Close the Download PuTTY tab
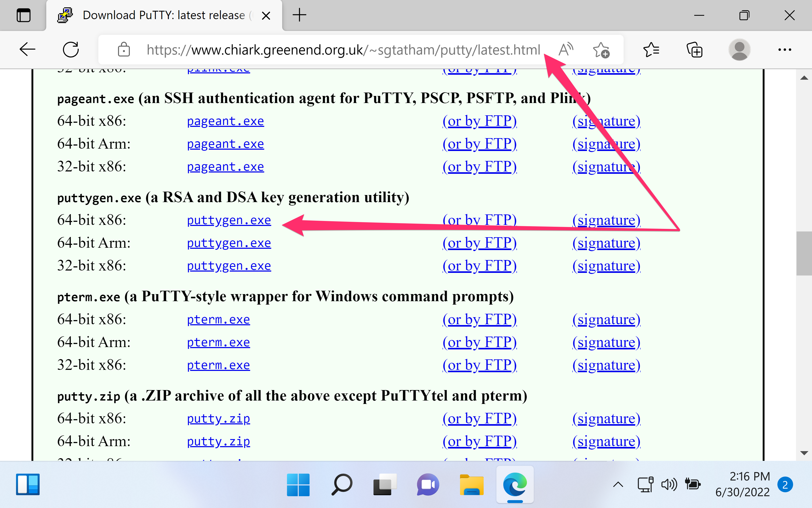The height and width of the screenshot is (508, 812). (266, 15)
